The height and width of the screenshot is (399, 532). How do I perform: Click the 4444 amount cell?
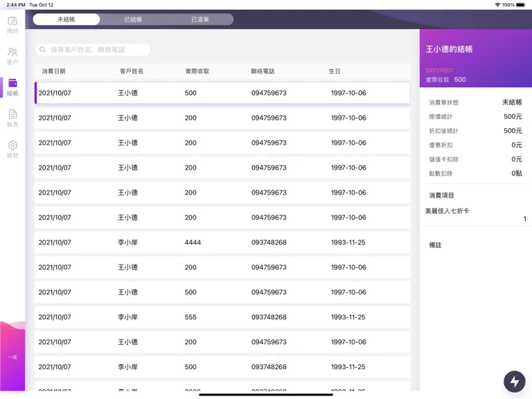coord(193,242)
